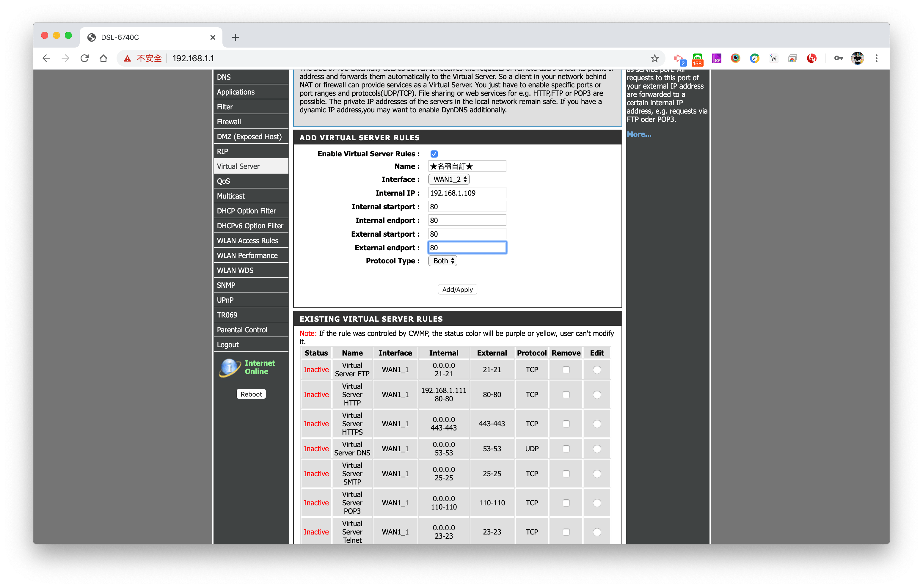Click the More... help link
This screenshot has width=923, height=588.
[639, 134]
